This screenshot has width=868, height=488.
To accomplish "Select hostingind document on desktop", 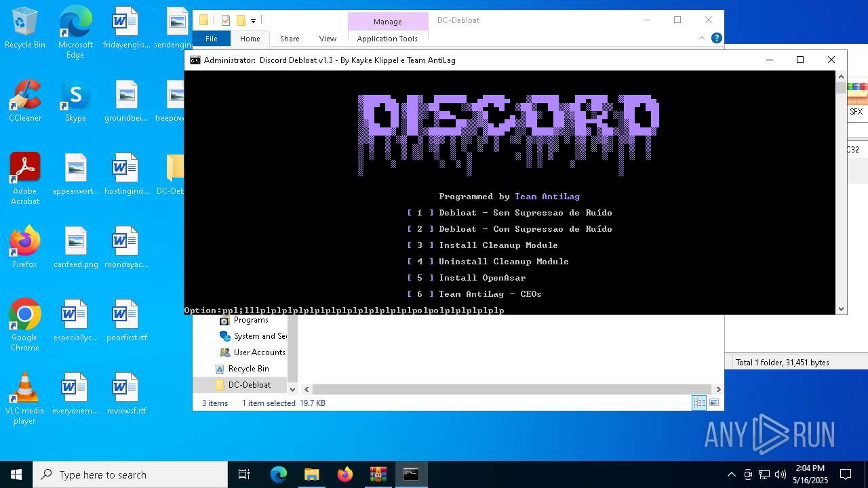I will click(126, 175).
